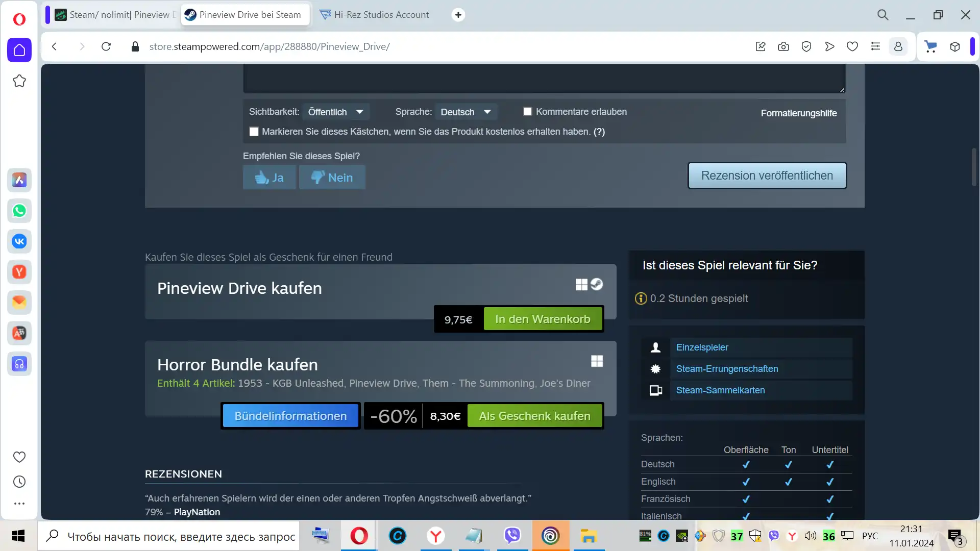The height and width of the screenshot is (551, 980).
Task: Open Sprache Deutsch dropdown
Action: (x=466, y=112)
